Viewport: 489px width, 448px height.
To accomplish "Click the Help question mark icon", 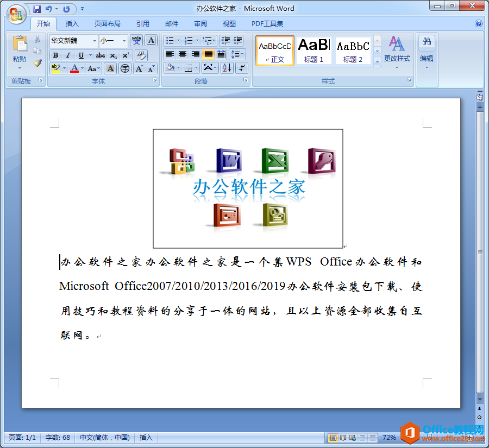I will [x=479, y=24].
